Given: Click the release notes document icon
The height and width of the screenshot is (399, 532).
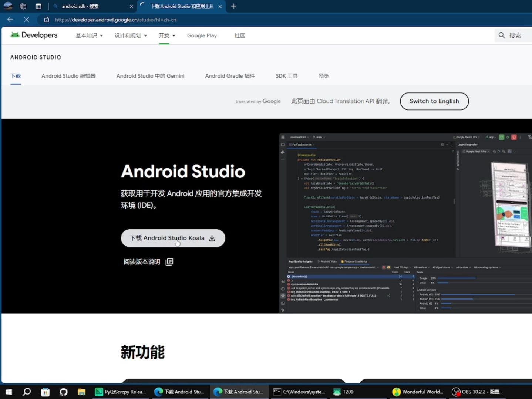Looking at the screenshot, I should 169,262.
